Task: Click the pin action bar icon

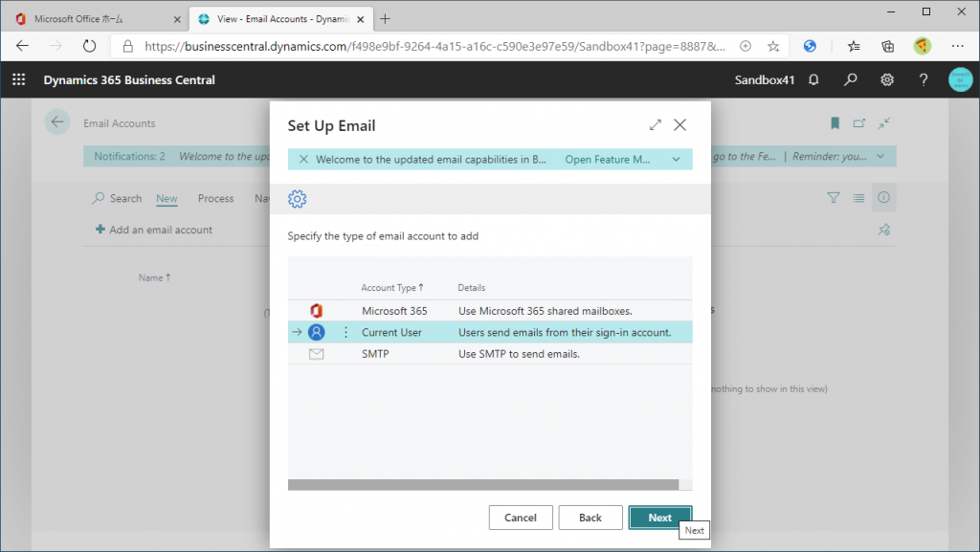Action: pos(883,230)
